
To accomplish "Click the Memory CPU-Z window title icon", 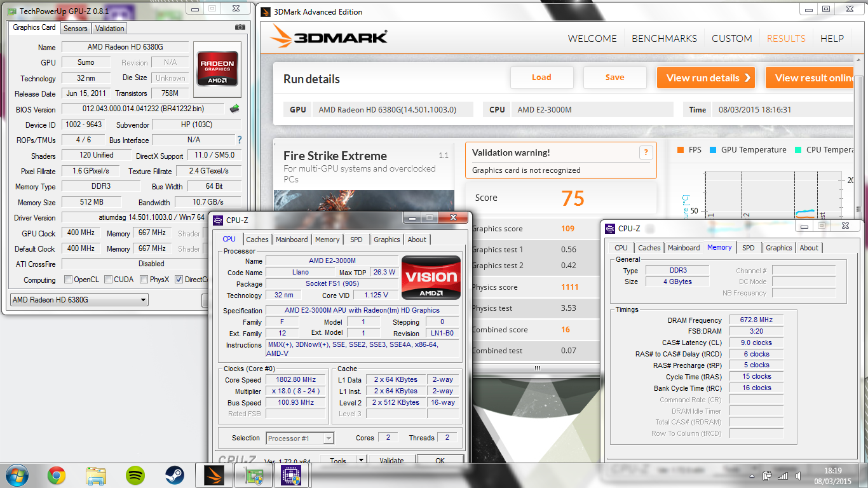I will [610, 228].
